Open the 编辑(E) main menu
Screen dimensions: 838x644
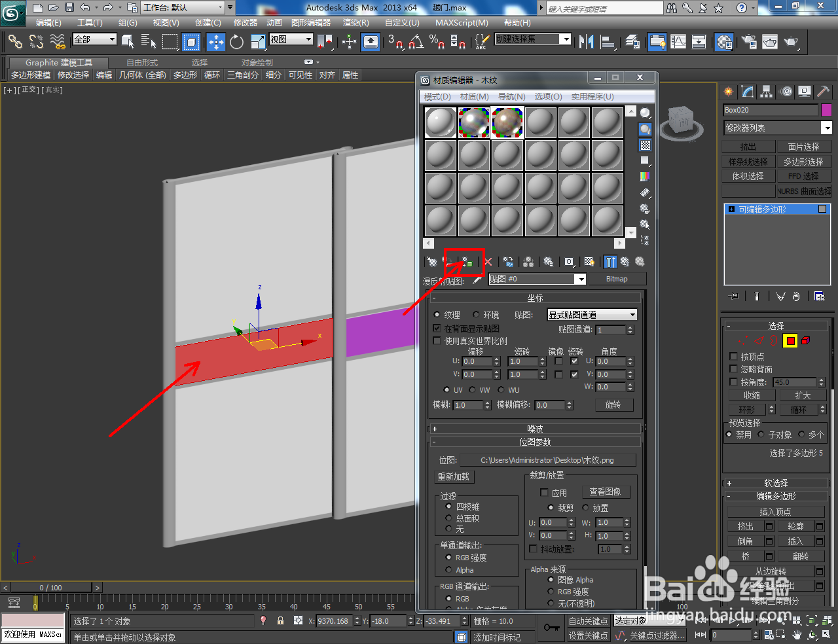click(48, 22)
